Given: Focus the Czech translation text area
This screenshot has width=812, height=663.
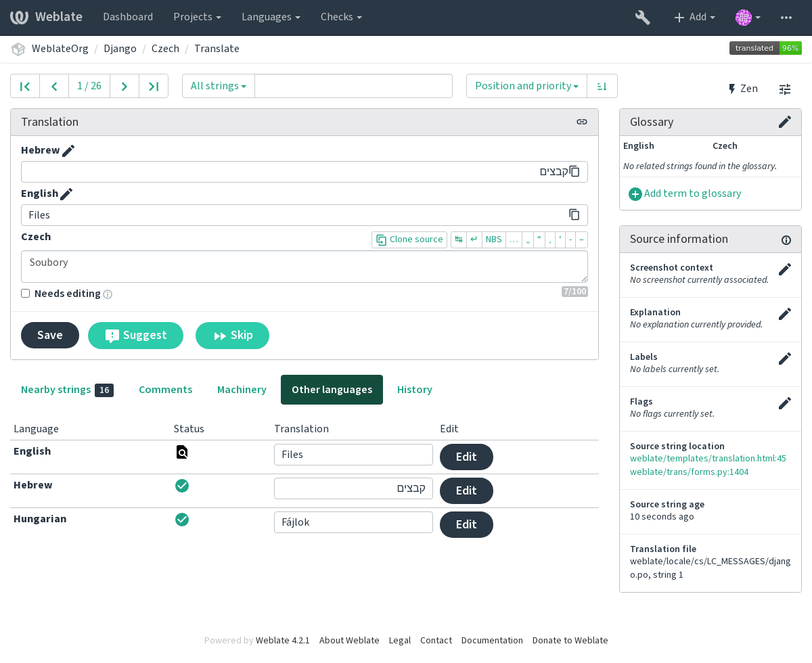Looking at the screenshot, I should coord(304,267).
